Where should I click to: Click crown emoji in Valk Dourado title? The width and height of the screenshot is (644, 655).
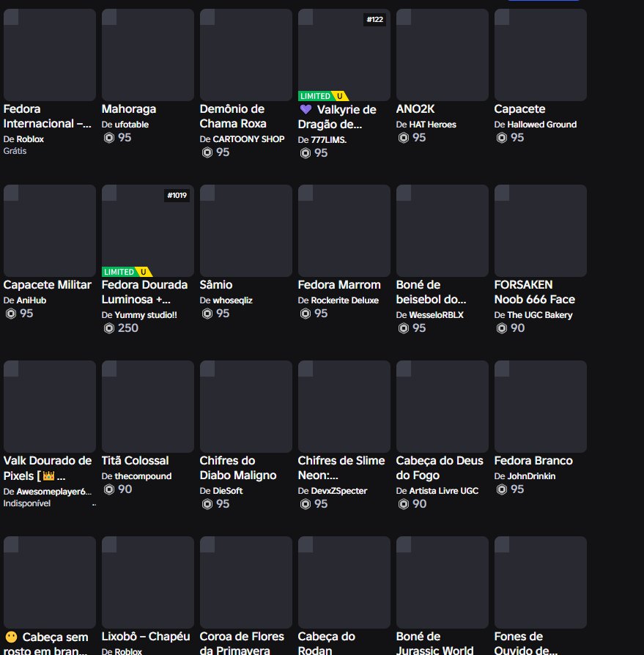click(49, 475)
